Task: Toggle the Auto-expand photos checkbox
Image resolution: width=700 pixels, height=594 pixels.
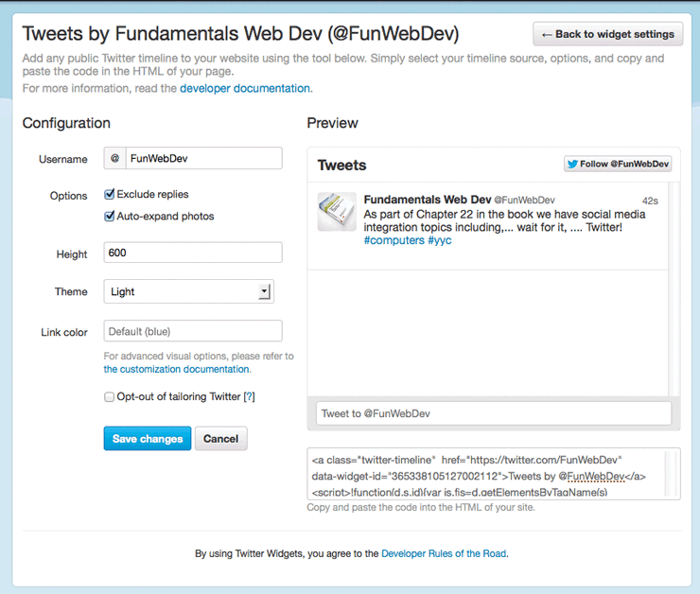Action: [110, 217]
